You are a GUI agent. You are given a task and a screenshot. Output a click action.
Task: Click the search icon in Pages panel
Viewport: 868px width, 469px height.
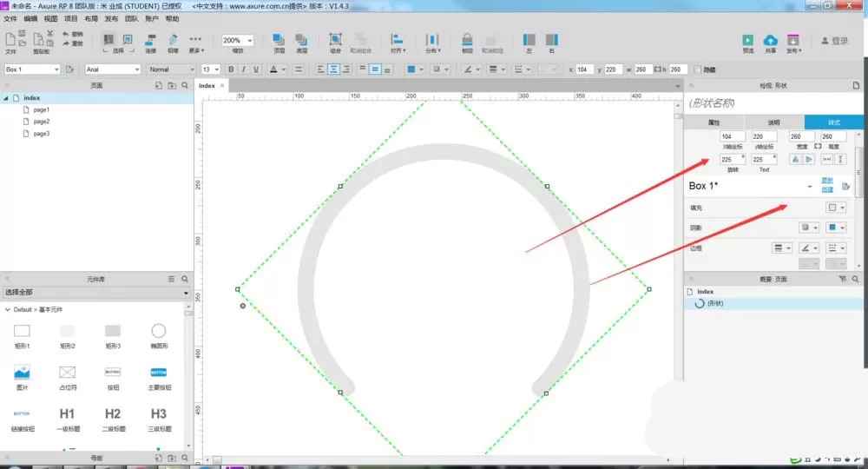click(x=185, y=85)
